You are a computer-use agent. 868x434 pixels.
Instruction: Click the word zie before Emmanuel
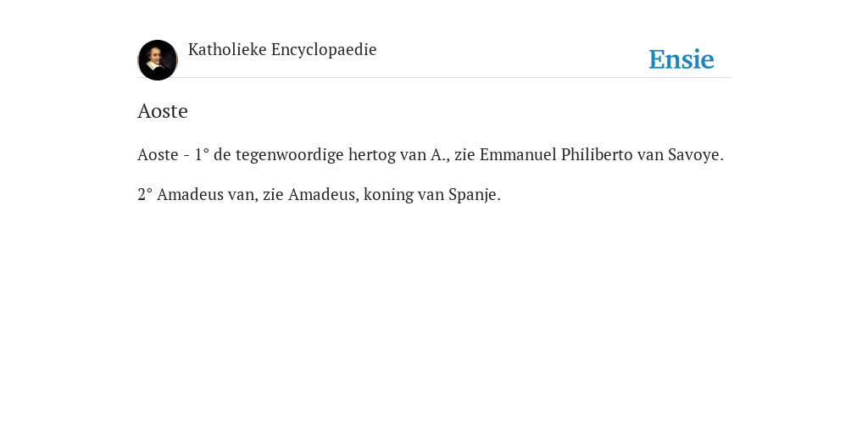coord(465,154)
